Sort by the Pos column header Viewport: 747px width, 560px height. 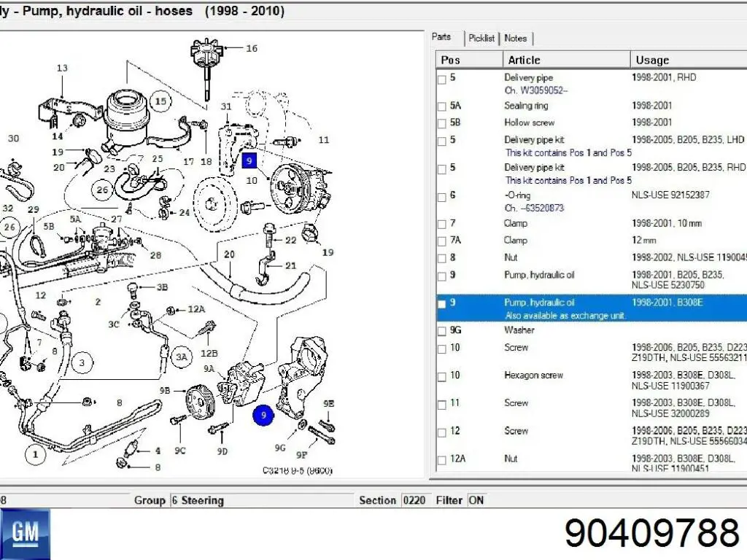(x=469, y=60)
